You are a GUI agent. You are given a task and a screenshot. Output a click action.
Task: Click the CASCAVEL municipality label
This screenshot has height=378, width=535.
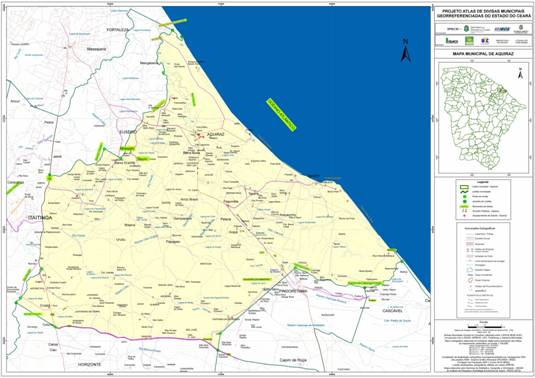[392, 311]
